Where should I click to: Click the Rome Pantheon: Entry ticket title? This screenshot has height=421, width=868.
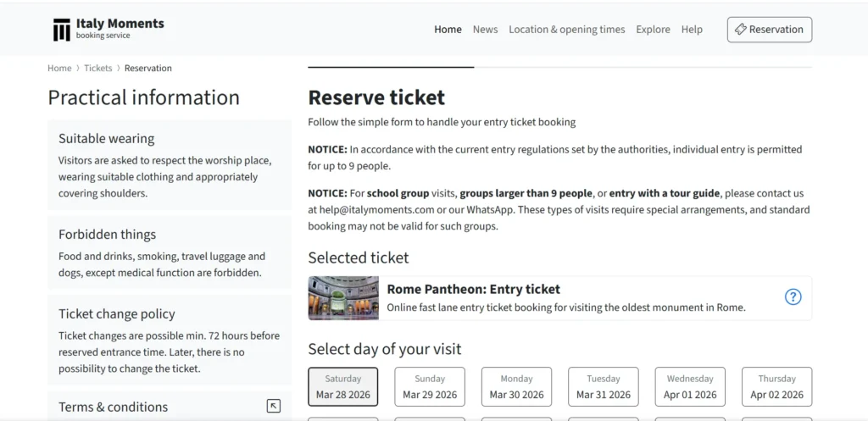click(x=473, y=290)
